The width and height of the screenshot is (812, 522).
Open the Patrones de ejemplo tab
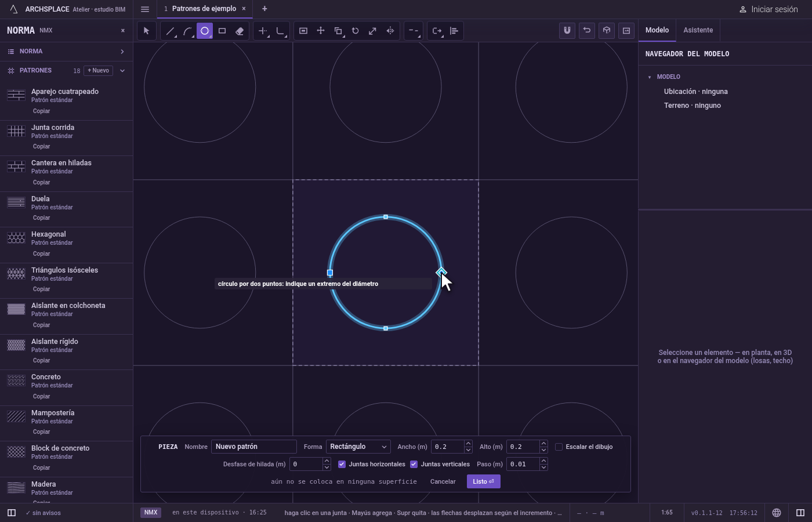204,9
